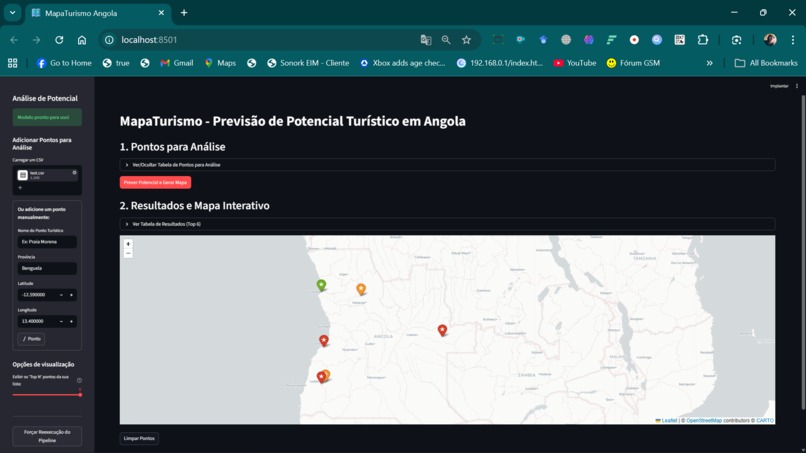The height and width of the screenshot is (453, 806).
Task: Click the browser forward arrow
Action: point(36,40)
